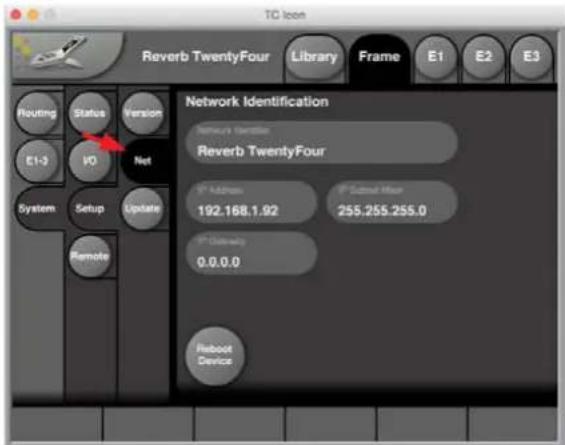
Task: Open the Routing page
Action: click(x=37, y=113)
